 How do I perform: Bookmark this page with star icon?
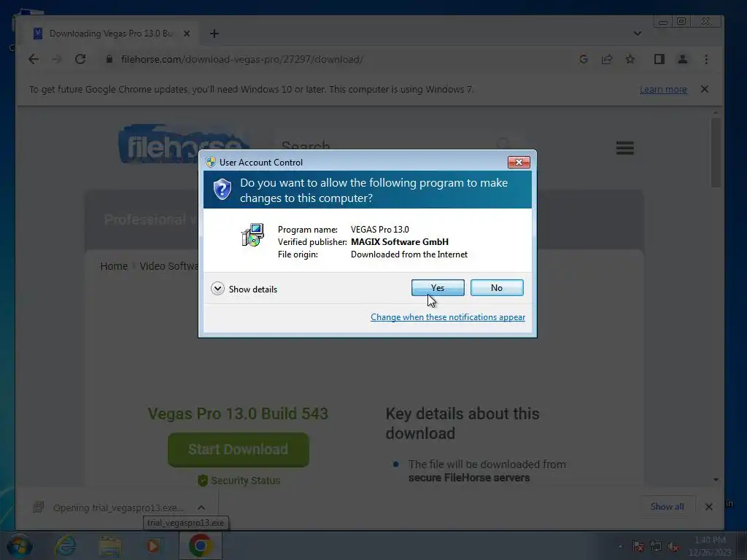[630, 59]
